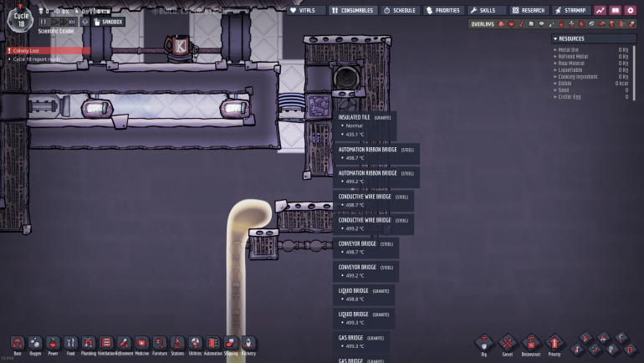644x363 pixels.
Task: Open the Research screen
Action: pos(529,11)
